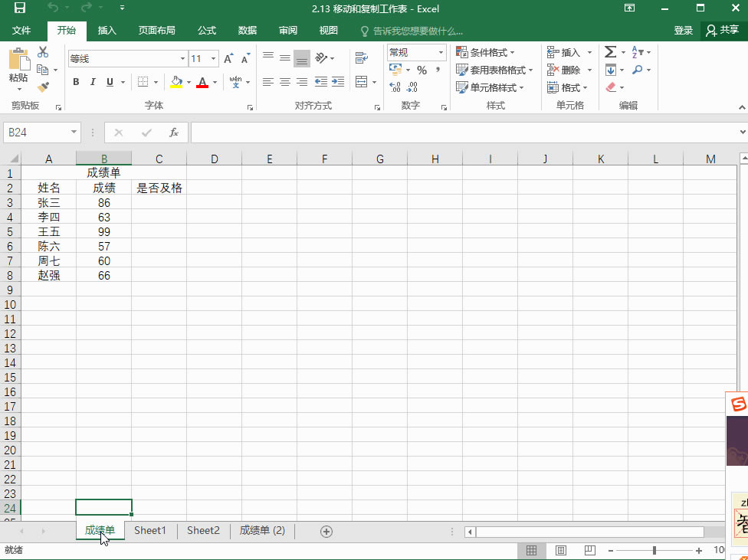Toggle bold formatting

(x=75, y=81)
